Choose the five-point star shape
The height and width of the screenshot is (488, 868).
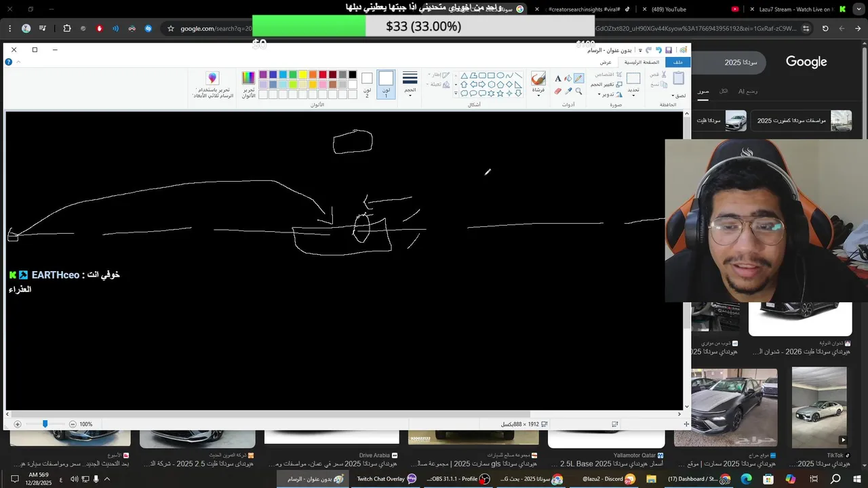[500, 94]
